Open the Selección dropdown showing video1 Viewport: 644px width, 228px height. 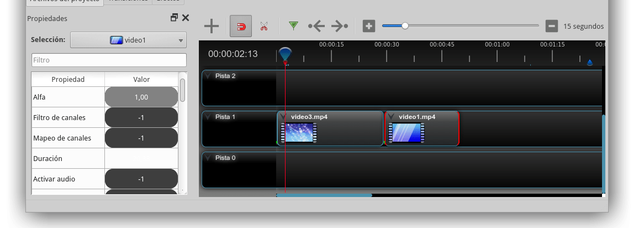(x=128, y=40)
